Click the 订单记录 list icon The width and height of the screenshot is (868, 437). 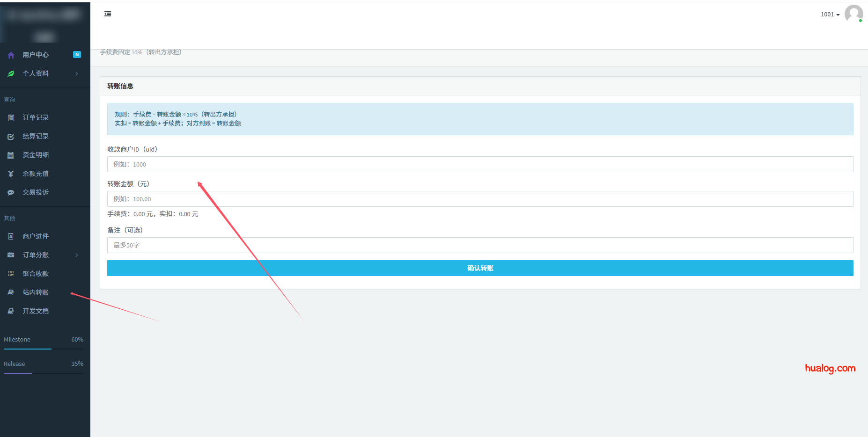(11, 118)
